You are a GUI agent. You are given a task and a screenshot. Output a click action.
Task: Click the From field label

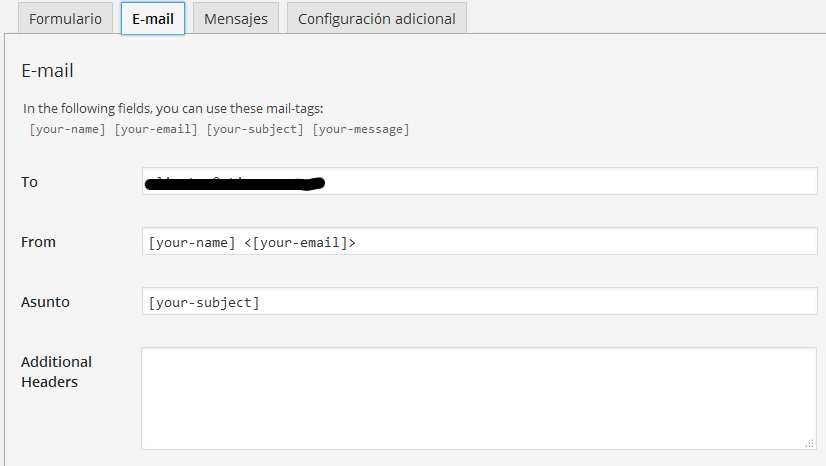point(38,242)
